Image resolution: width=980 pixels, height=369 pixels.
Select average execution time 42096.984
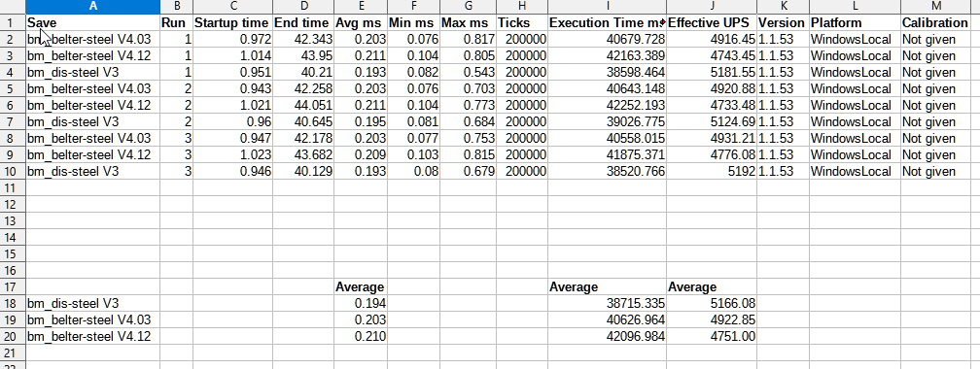click(608, 337)
